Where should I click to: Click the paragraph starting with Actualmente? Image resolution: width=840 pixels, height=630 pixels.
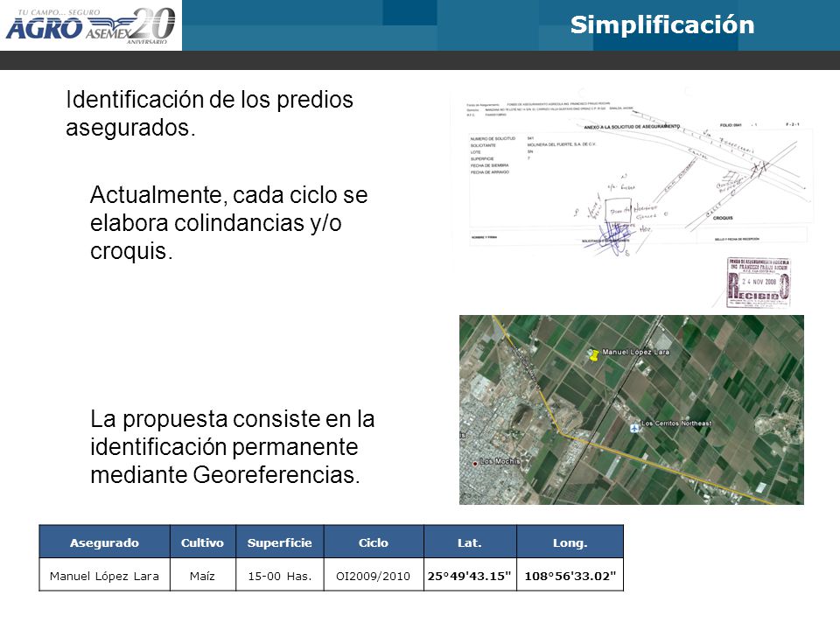[x=228, y=222]
